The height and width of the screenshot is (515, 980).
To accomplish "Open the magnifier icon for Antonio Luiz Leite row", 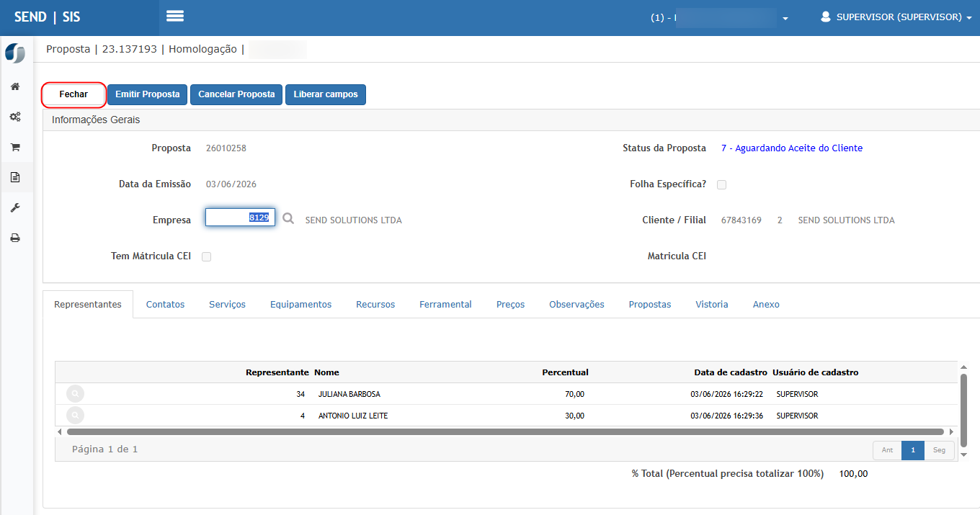I will tap(75, 416).
